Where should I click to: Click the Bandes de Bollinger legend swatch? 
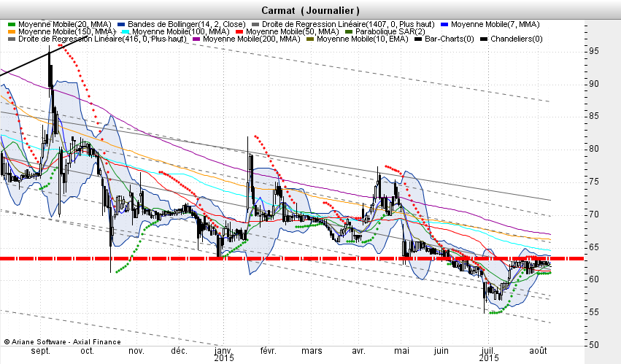121,25
